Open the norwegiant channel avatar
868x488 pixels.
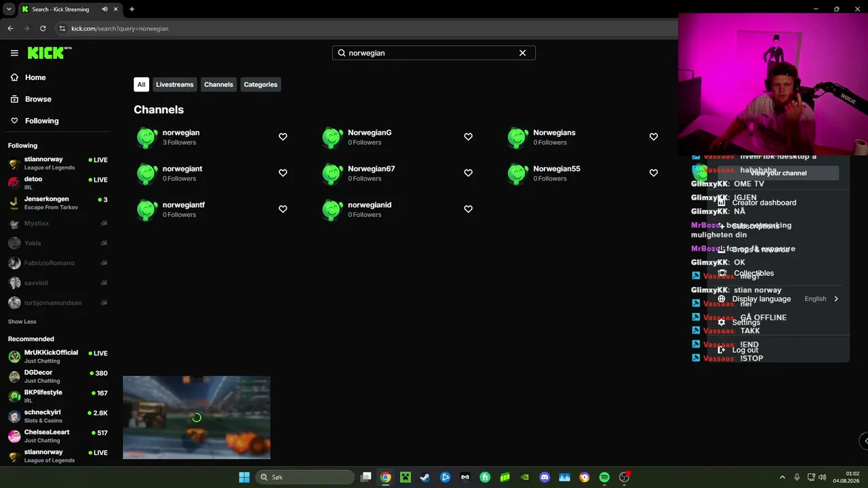[x=146, y=174]
